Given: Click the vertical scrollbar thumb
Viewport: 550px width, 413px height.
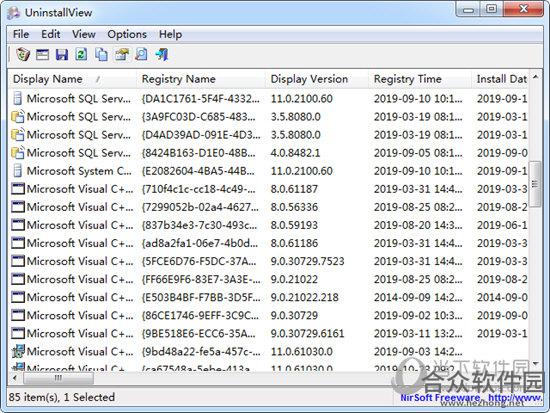Looking at the screenshot, I should (535, 184).
